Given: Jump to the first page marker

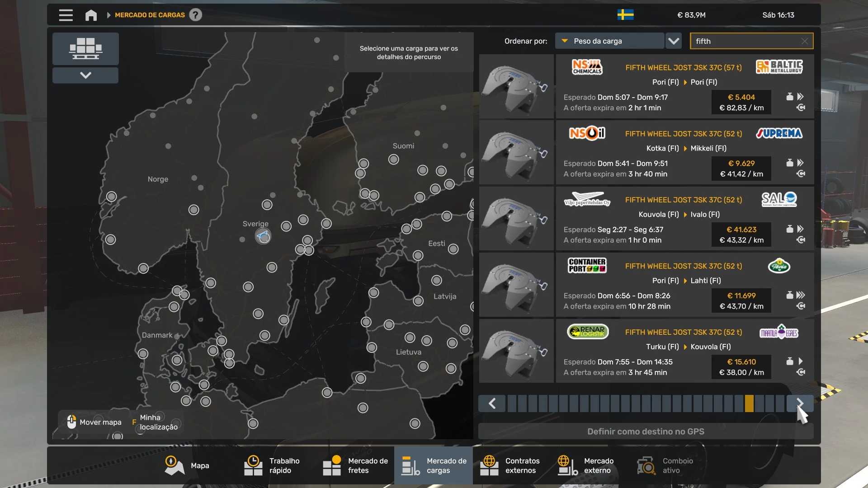Looking at the screenshot, I should (512, 404).
